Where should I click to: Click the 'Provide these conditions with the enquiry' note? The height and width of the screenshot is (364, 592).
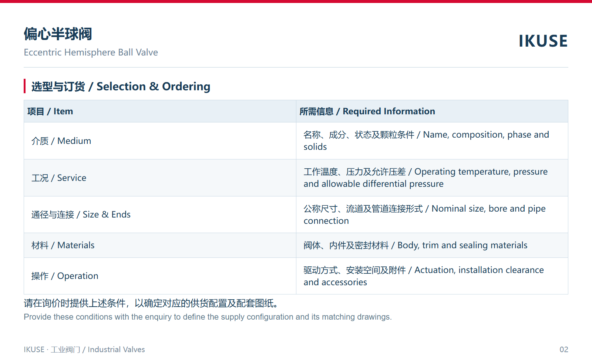[x=208, y=317]
